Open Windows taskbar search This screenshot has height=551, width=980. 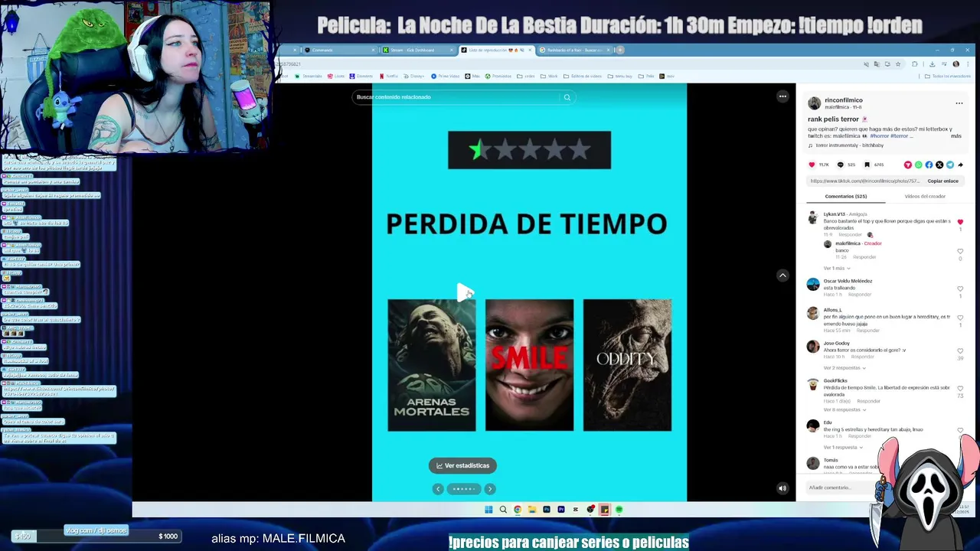click(503, 510)
